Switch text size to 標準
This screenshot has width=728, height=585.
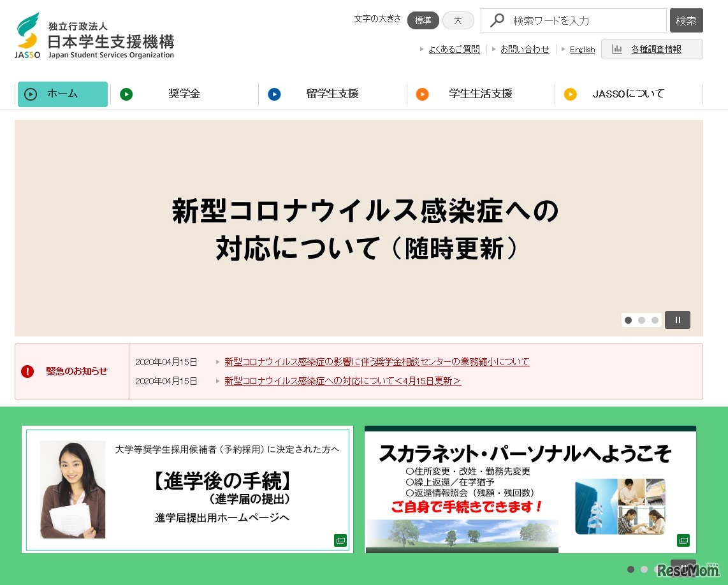pyautogui.click(x=423, y=20)
